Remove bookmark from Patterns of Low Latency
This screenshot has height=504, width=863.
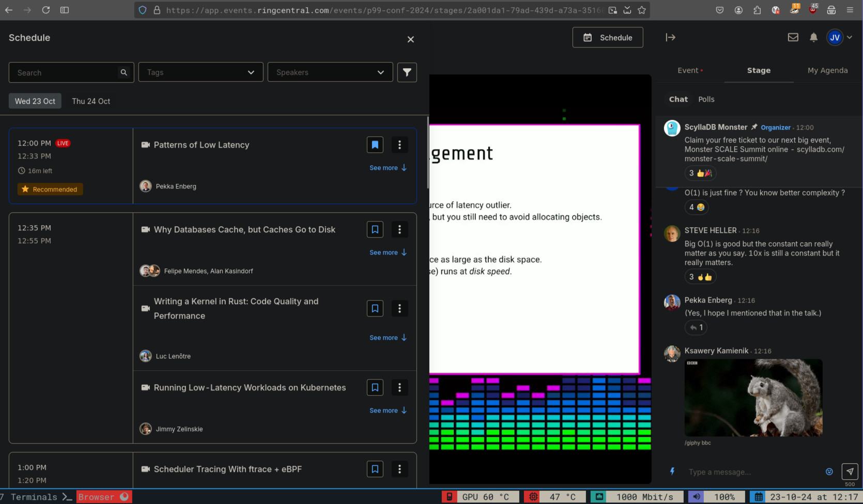click(375, 145)
